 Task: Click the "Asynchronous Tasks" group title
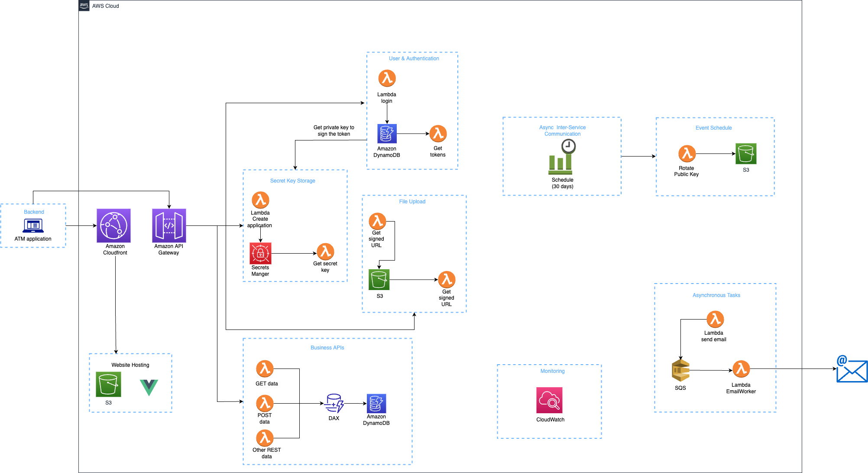[716, 295]
